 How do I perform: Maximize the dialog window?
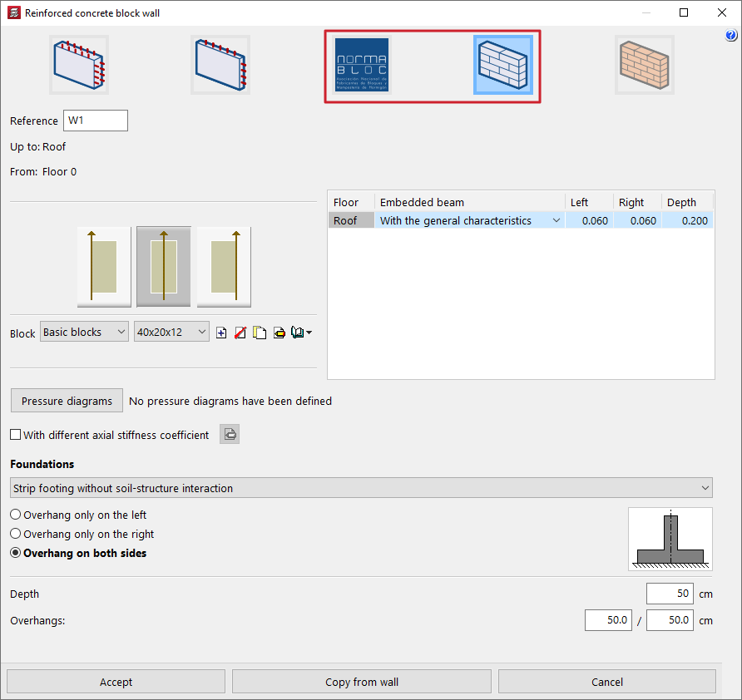coord(683,12)
